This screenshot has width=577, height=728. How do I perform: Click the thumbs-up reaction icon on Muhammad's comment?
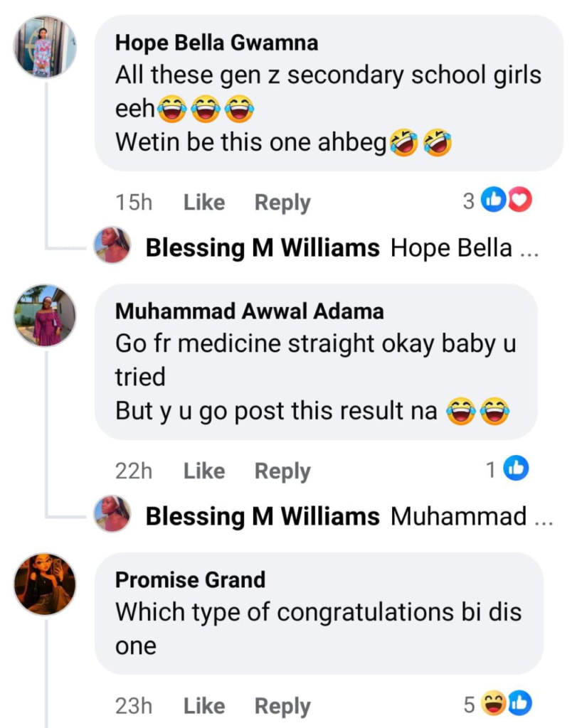pyautogui.click(x=517, y=468)
